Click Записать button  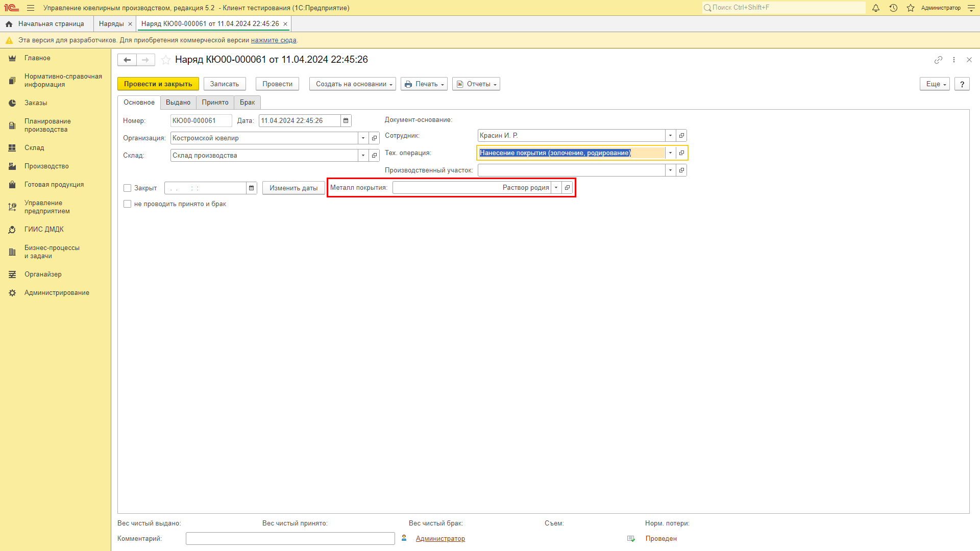coord(225,84)
